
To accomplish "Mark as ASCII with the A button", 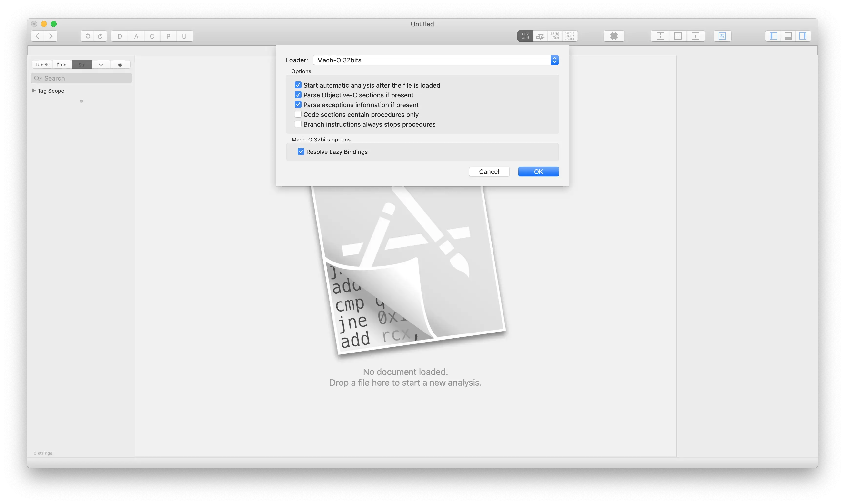I will (136, 36).
